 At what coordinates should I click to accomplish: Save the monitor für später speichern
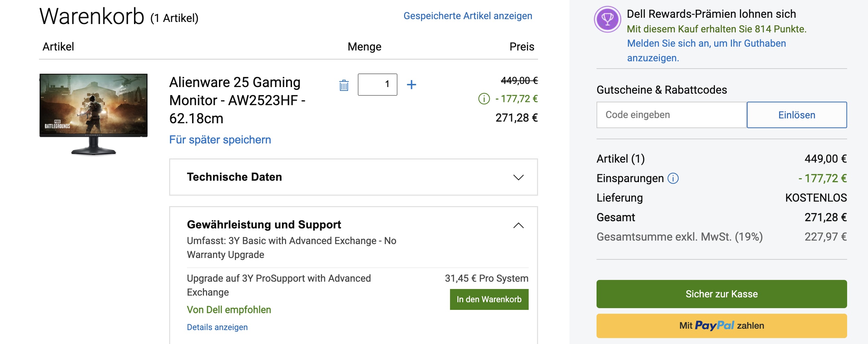[x=220, y=140]
